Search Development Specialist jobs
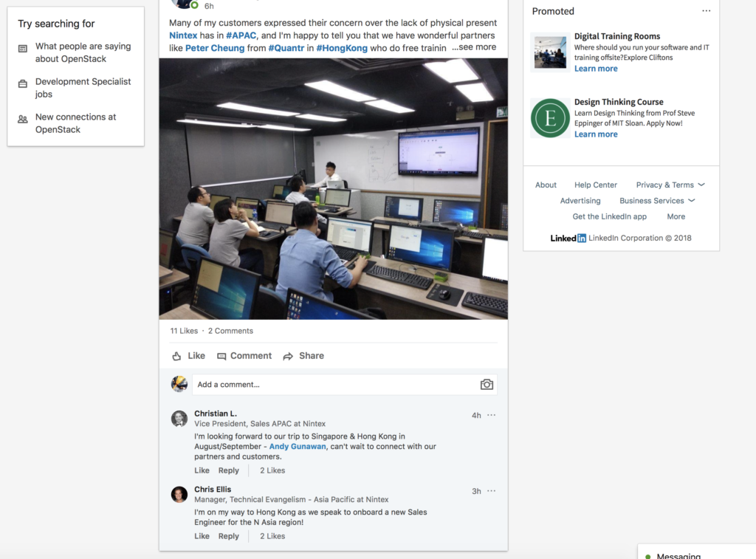The width and height of the screenshot is (756, 559). (x=83, y=88)
